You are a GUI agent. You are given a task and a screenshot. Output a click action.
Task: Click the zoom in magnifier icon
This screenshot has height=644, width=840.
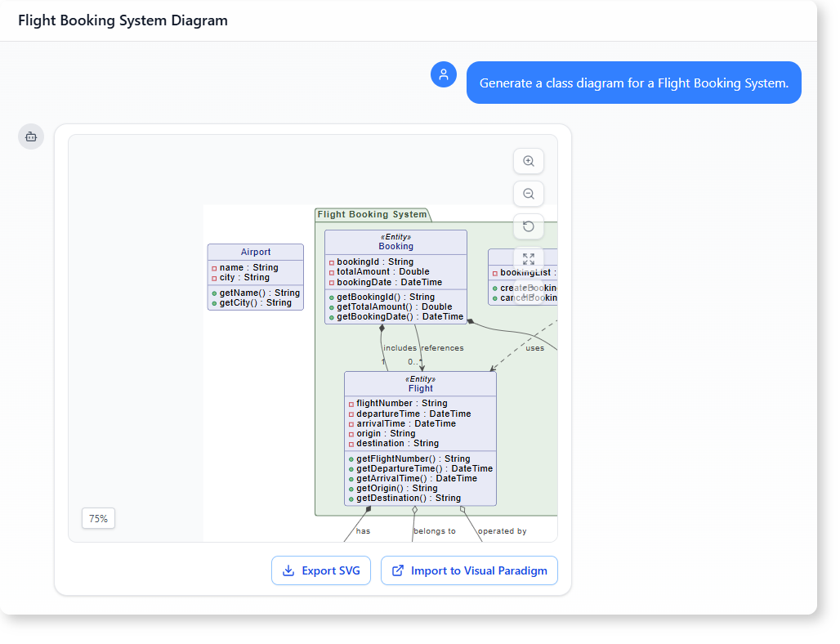pyautogui.click(x=529, y=161)
